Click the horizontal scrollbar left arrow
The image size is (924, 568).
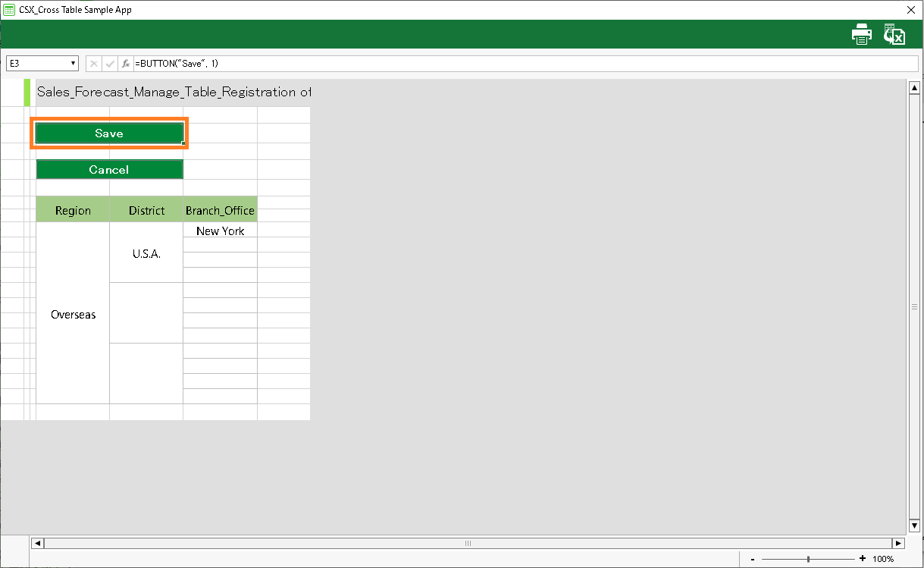pos(37,543)
